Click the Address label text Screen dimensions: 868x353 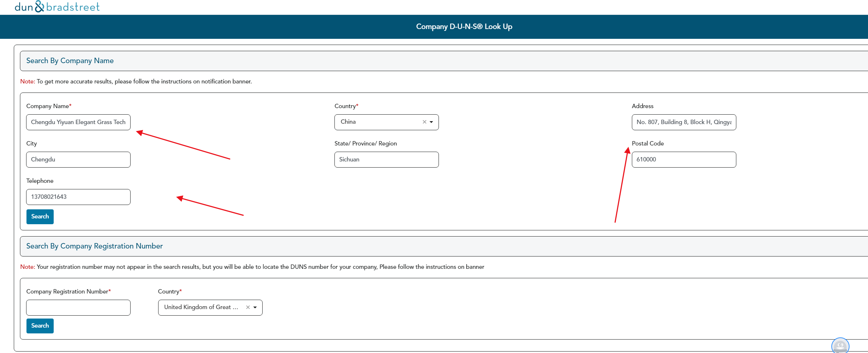[x=642, y=106]
